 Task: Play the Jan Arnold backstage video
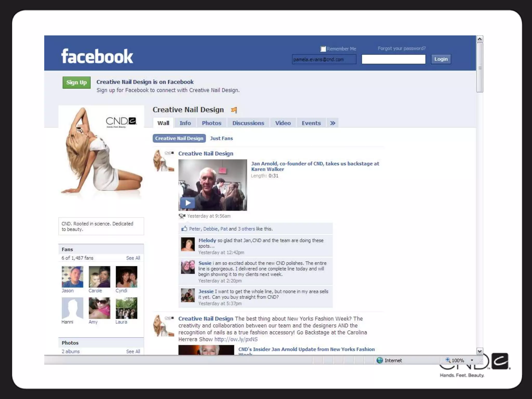(188, 203)
